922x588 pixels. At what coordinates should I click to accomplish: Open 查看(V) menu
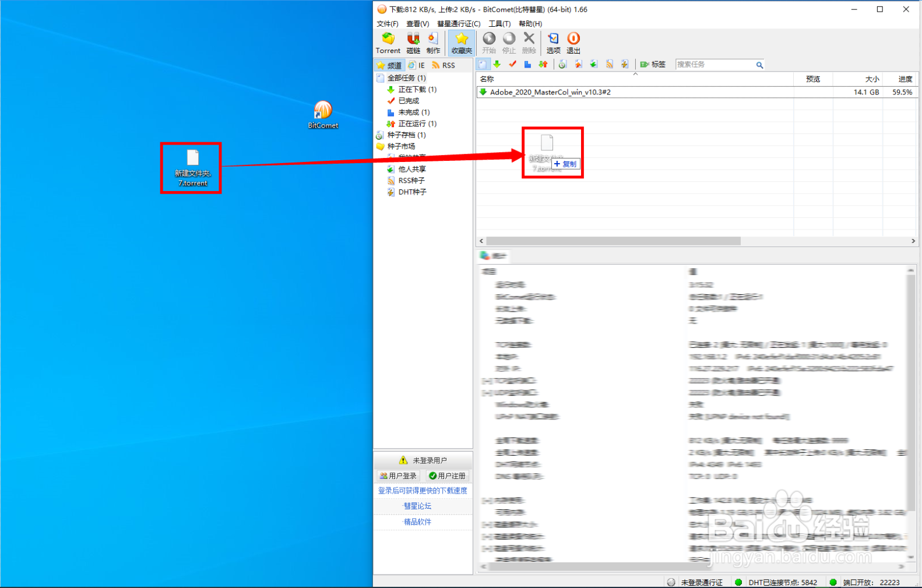pos(417,23)
